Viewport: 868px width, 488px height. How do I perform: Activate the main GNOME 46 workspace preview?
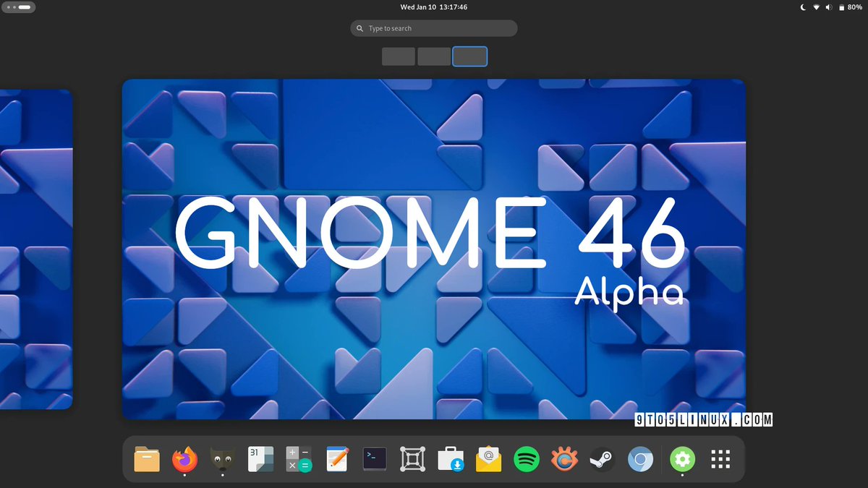434,249
